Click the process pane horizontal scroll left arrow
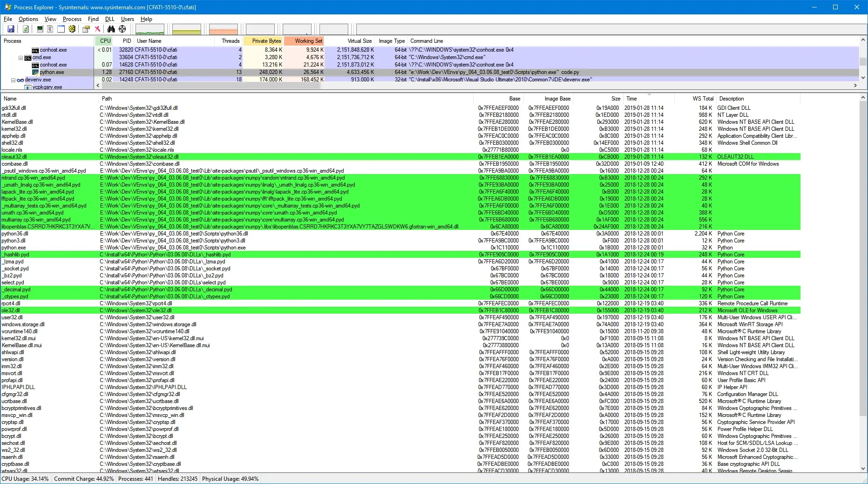 [x=98, y=86]
